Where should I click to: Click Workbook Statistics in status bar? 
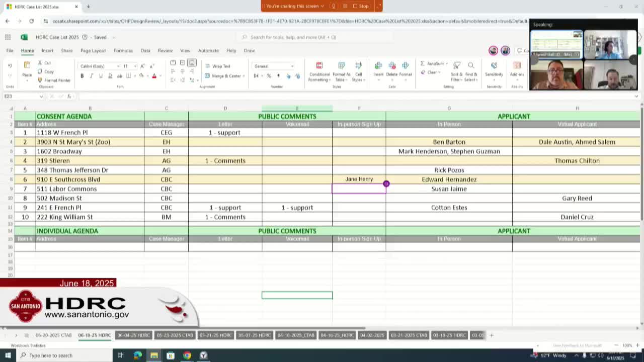(x=28, y=346)
